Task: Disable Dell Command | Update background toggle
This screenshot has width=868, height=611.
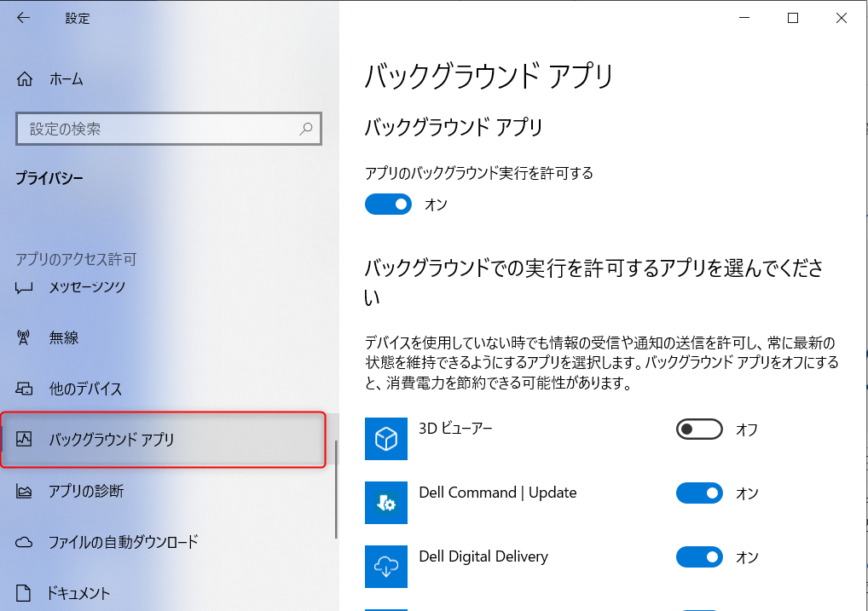Action: (x=699, y=493)
